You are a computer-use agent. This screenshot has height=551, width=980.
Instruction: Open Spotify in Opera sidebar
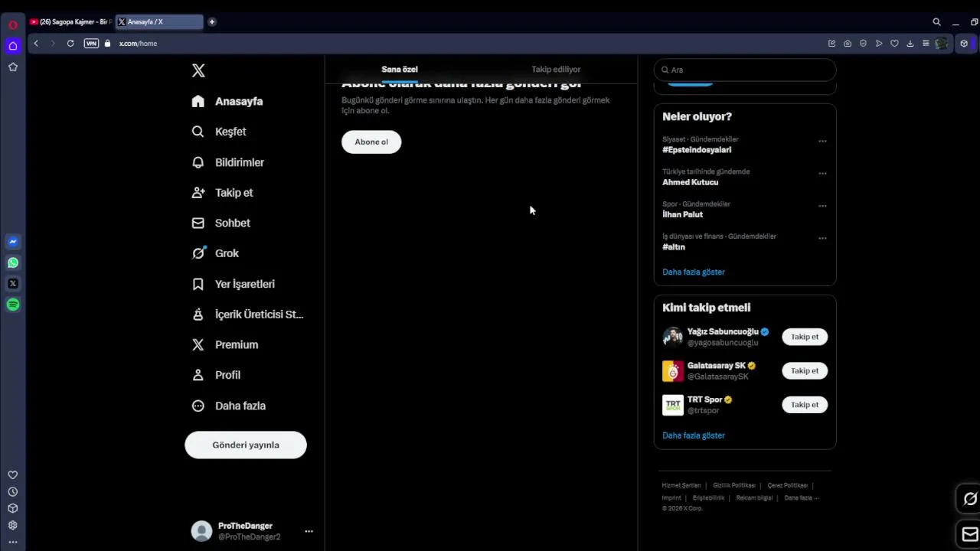point(13,305)
